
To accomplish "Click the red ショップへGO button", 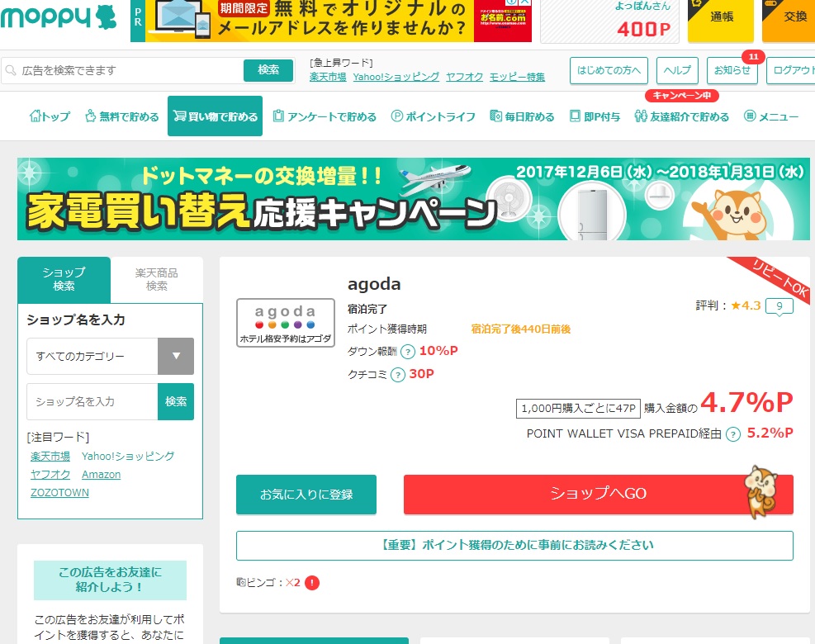I will pyautogui.click(x=599, y=495).
